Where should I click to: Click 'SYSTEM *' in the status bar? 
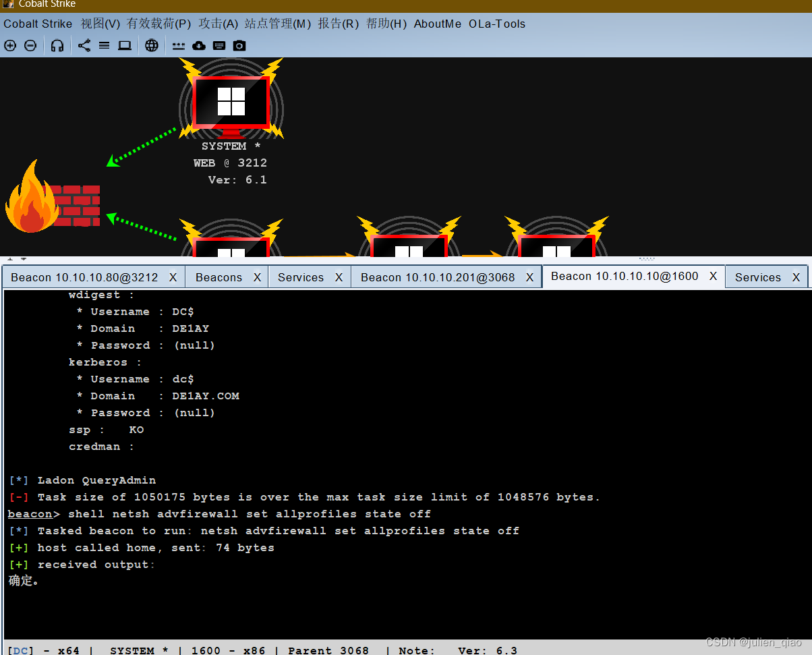click(139, 650)
